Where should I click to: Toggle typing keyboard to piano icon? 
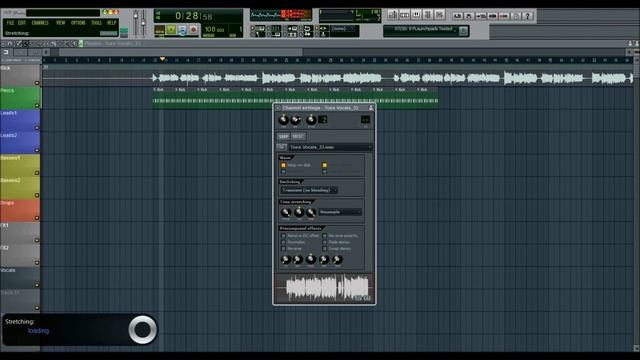(x=260, y=29)
